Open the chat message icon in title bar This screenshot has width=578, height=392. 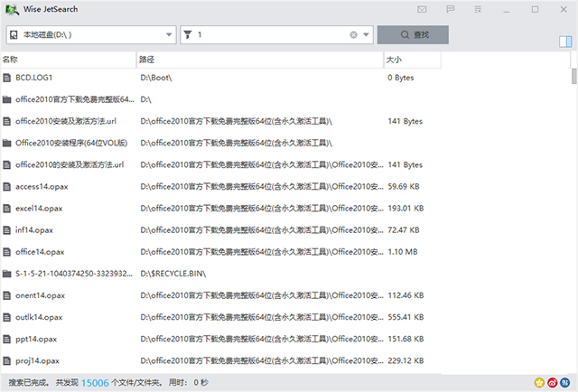click(450, 9)
